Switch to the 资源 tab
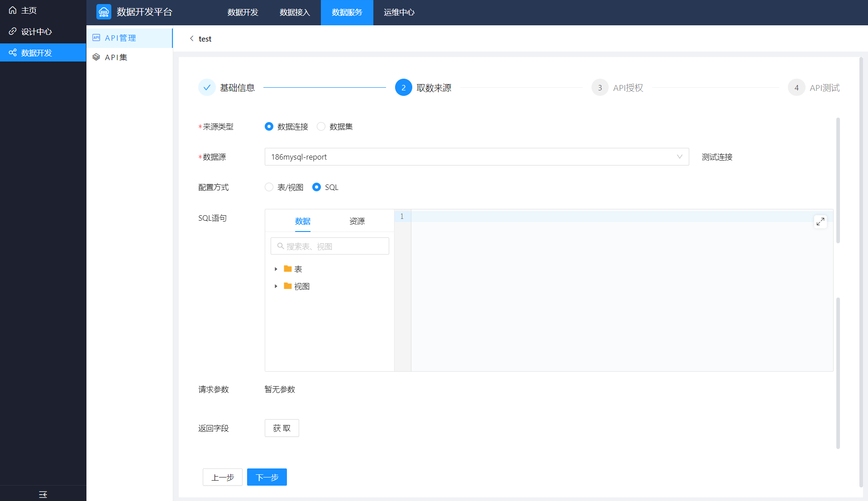The height and width of the screenshot is (501, 868). (x=357, y=221)
